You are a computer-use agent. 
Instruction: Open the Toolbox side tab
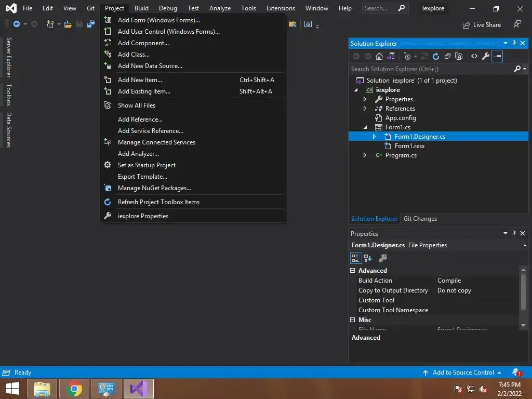coord(9,95)
